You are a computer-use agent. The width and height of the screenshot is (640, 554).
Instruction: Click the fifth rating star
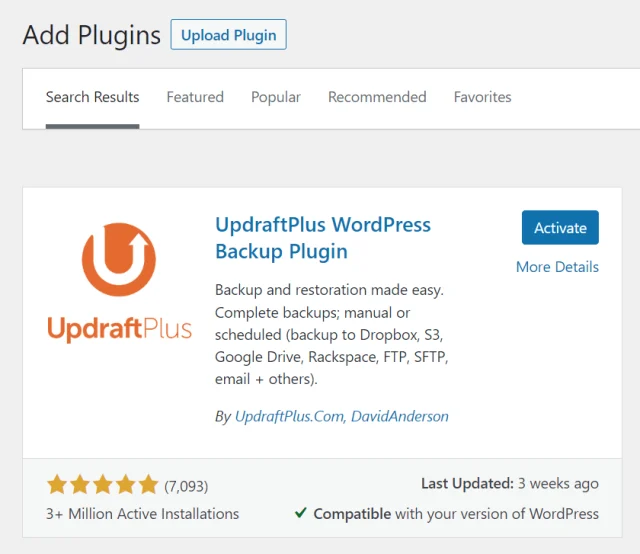tap(149, 486)
